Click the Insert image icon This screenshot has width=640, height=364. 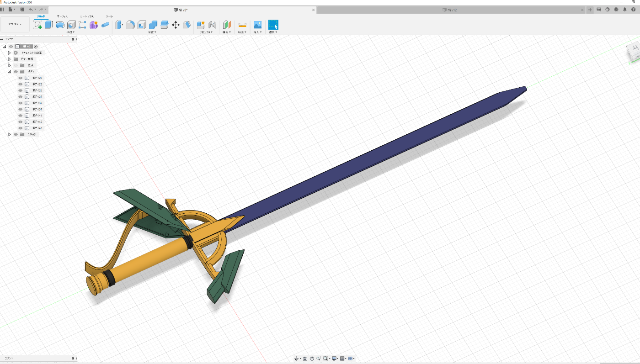[257, 25]
